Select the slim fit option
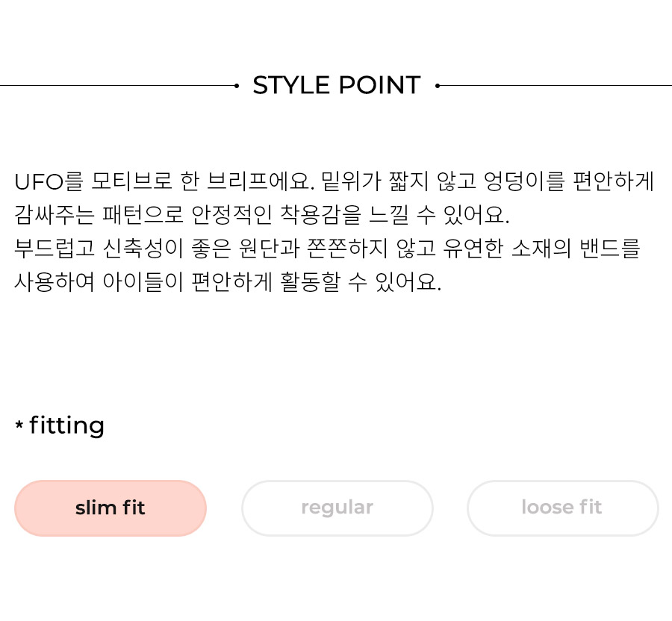Viewport: 672px width, 621px height. click(111, 508)
